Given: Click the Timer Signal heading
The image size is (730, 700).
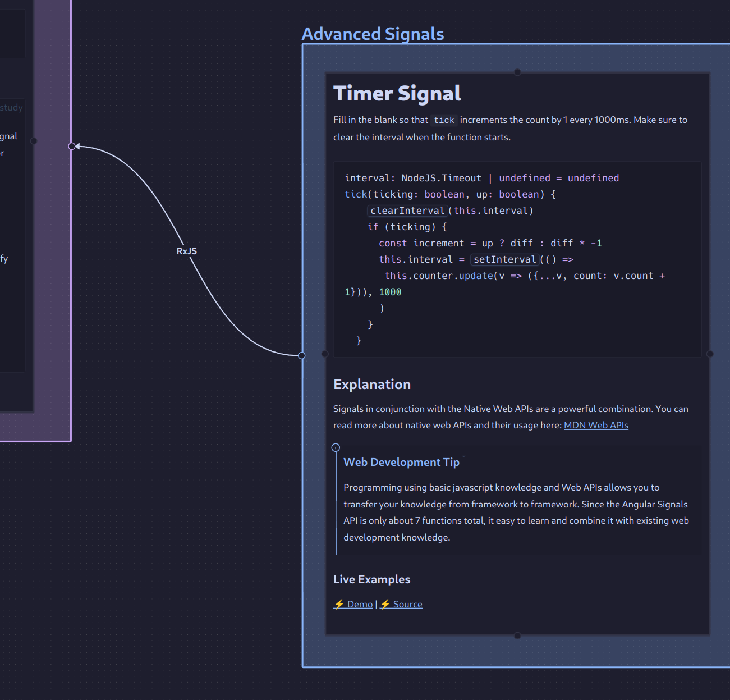Looking at the screenshot, I should 397,93.
